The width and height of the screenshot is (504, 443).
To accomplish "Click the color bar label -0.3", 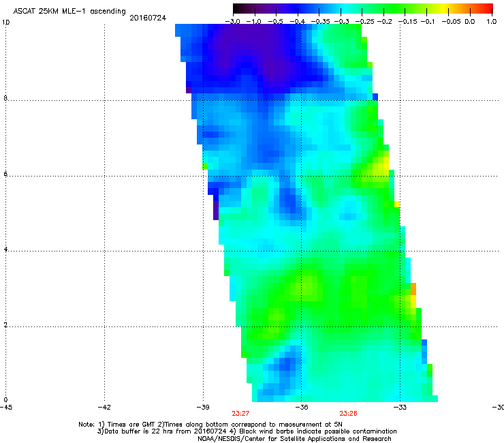I will coord(342,22).
